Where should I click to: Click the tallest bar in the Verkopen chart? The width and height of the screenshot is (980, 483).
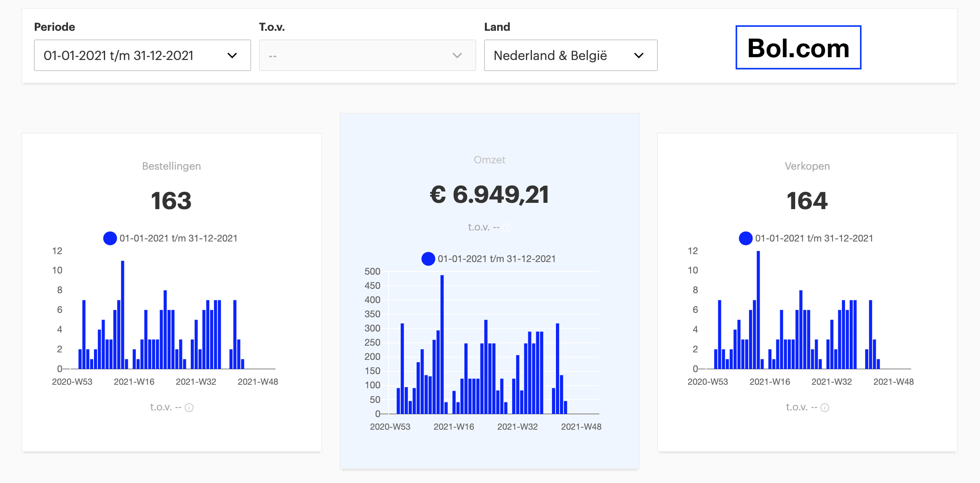(758, 310)
